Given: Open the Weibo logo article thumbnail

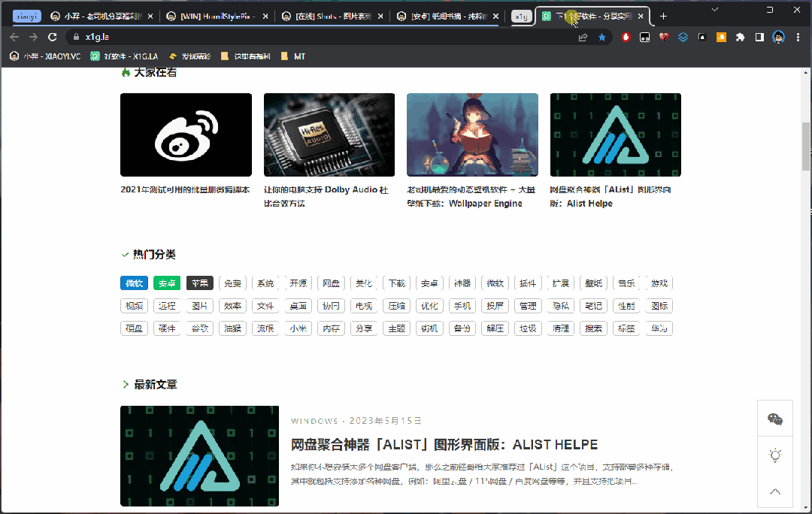Looking at the screenshot, I should [x=186, y=135].
